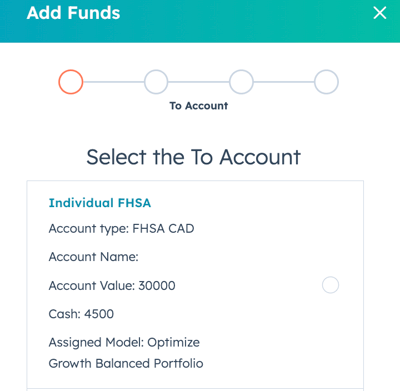Viewport: 400px width, 391px height.
Task: Click the connector line between steps one and two
Action: point(113,82)
